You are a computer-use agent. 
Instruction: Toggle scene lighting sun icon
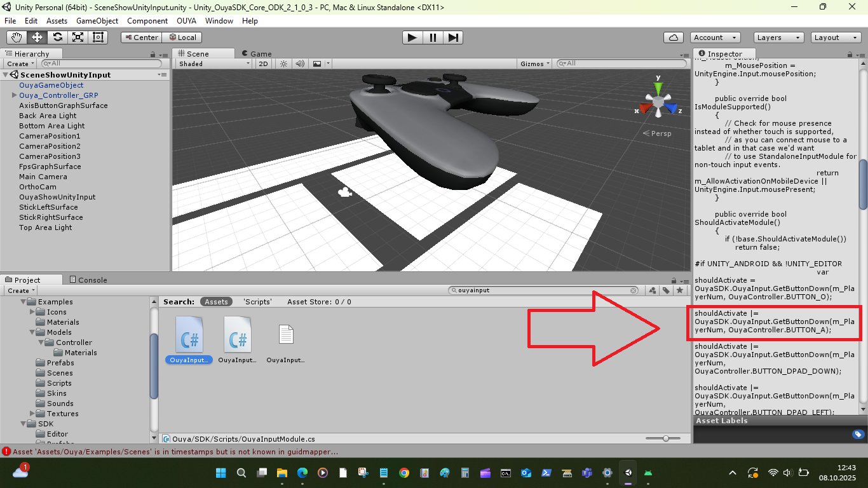[283, 64]
